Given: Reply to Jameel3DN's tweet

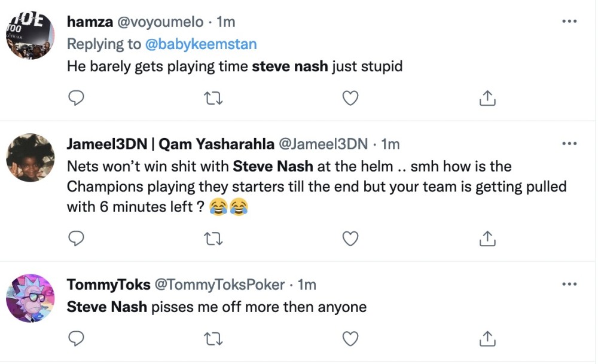Looking at the screenshot, I should click(75, 239).
